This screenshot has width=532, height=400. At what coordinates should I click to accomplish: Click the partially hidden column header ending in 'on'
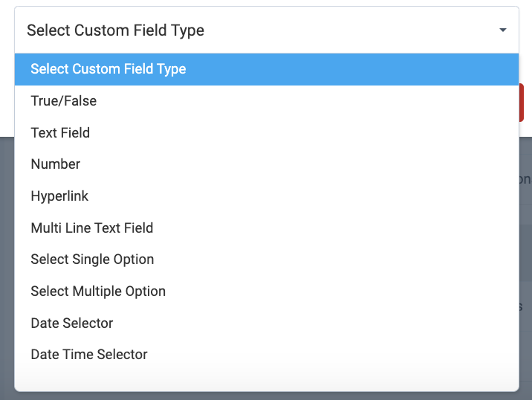[x=525, y=179]
